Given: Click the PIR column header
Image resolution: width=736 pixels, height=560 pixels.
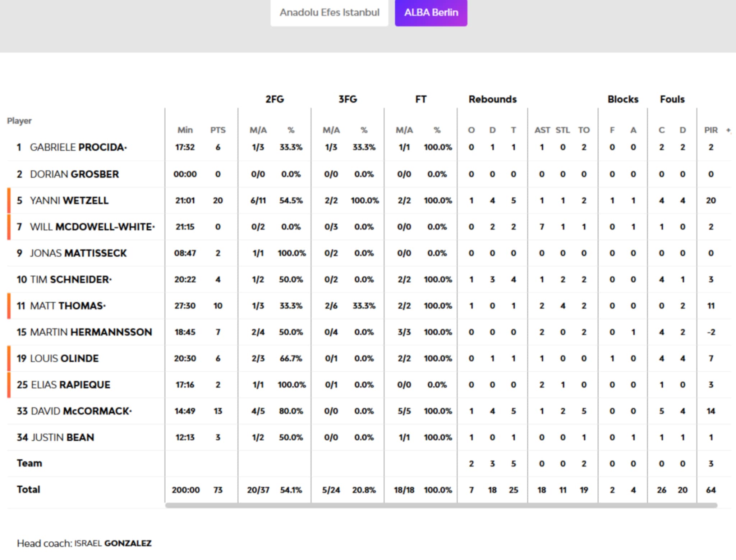Looking at the screenshot, I should coord(710,130).
